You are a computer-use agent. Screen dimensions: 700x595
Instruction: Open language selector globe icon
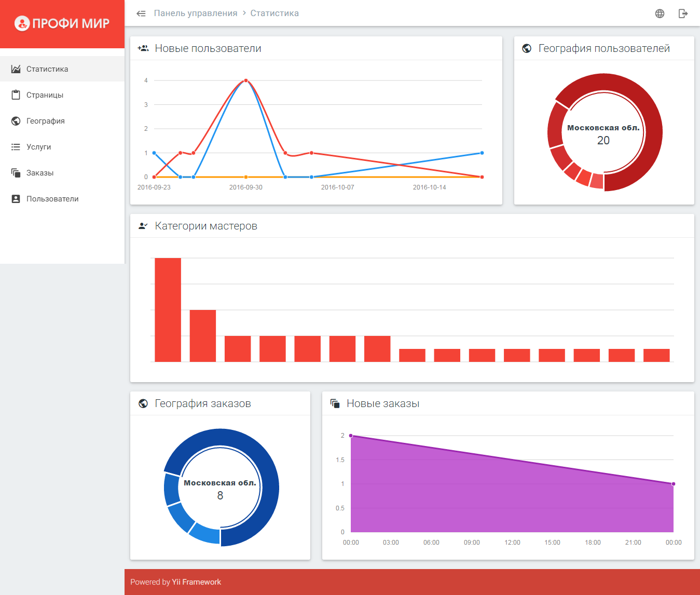point(660,13)
